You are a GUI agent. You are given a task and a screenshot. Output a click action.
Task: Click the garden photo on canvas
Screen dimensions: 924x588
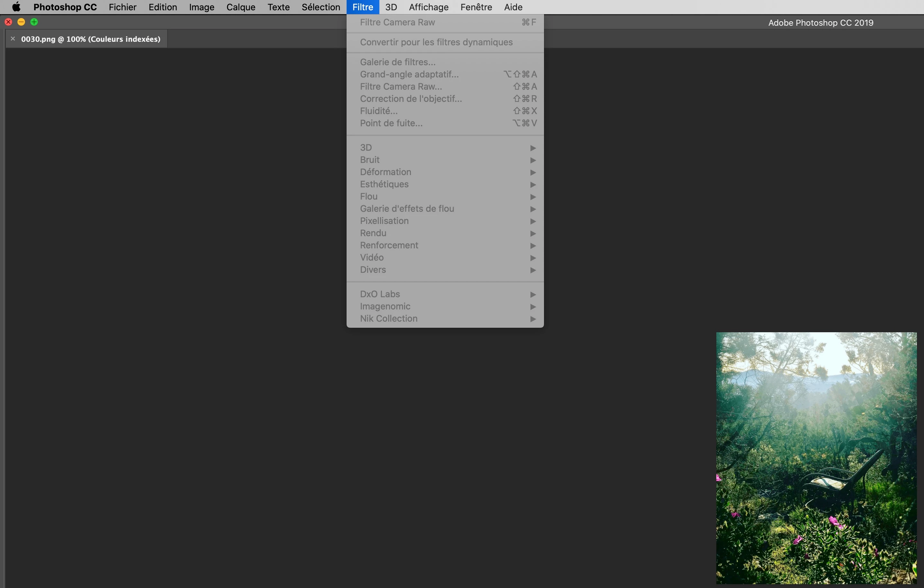point(816,458)
